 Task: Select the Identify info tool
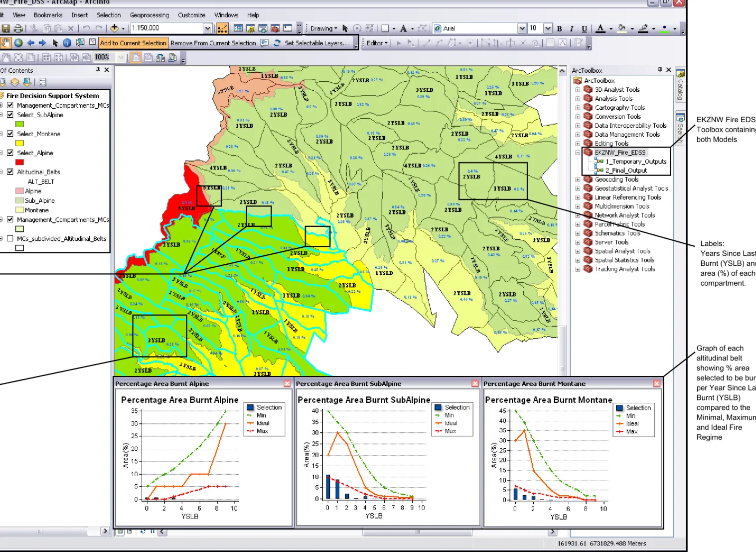pos(67,43)
